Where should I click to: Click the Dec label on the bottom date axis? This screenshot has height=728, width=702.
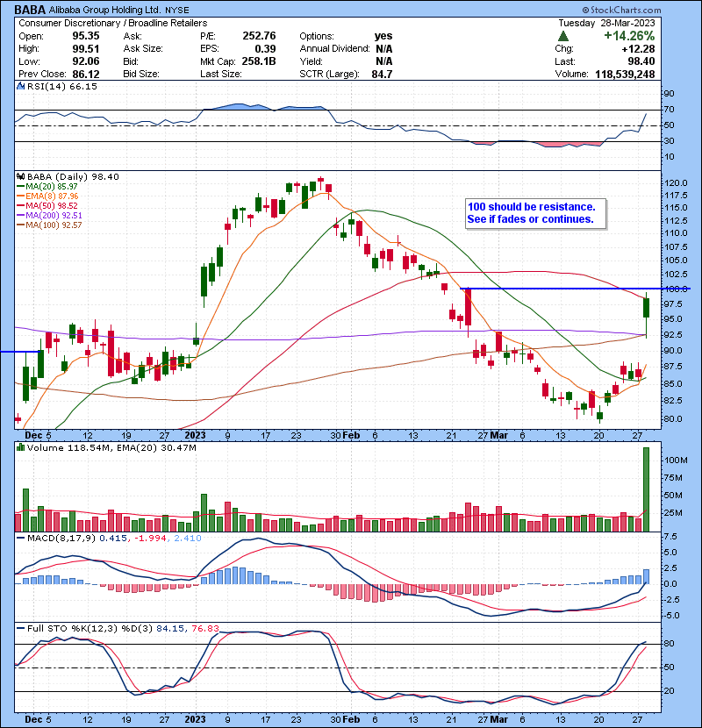33,719
